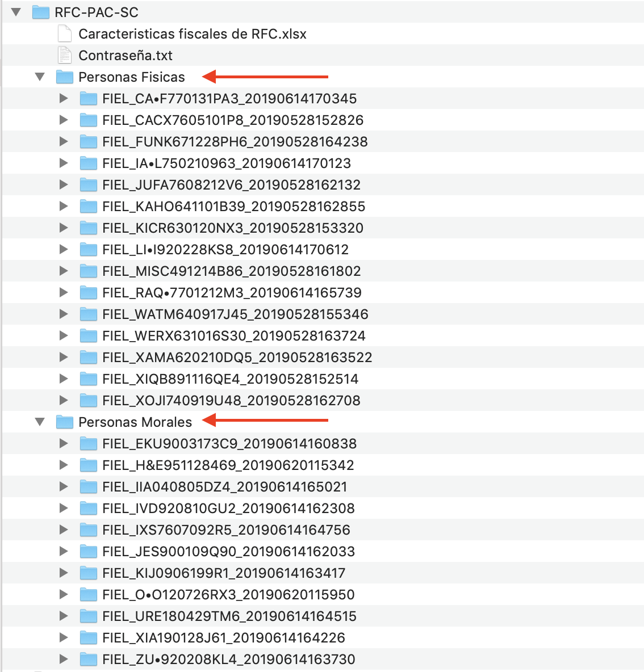Click the Caracteristicas fiscales de RFC.xlsx file icon

tap(64, 33)
